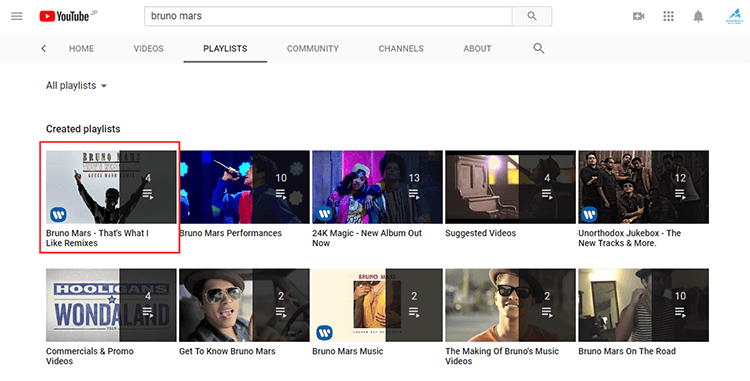This screenshot has width=750, height=381.
Task: Open the create video camera icon
Action: tap(639, 16)
